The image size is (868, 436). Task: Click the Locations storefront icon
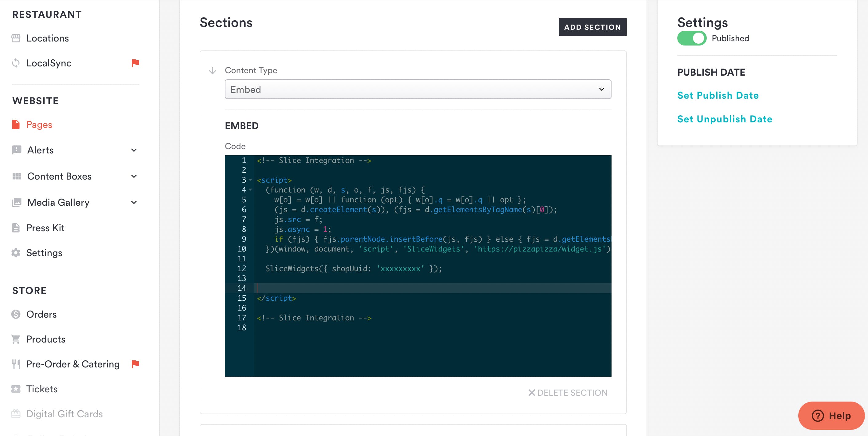[16, 38]
